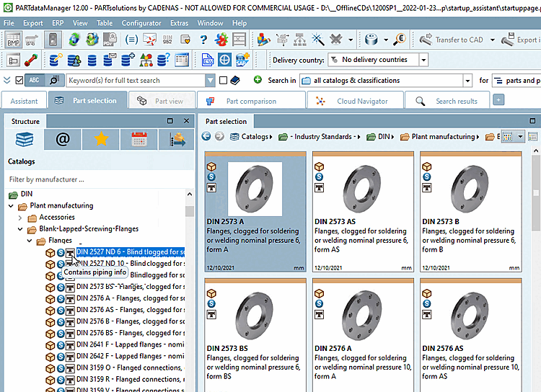This screenshot has height=392, width=541.
Task: Expand the Accessories folder node
Action: (21, 218)
